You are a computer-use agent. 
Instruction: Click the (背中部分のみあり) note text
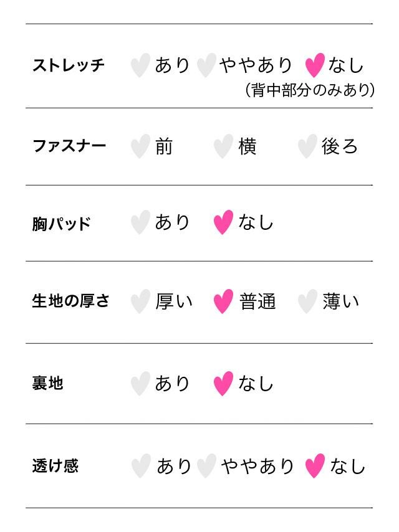click(x=310, y=91)
